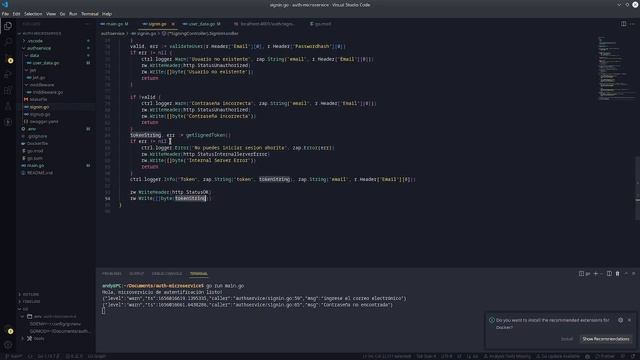Open the View menu
The height and width of the screenshot is (360, 640).
point(51,14)
